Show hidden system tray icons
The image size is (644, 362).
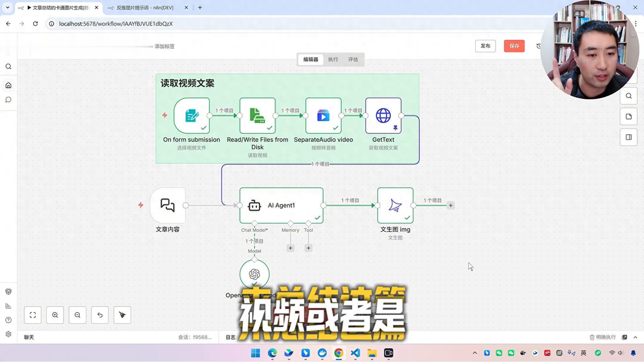475,353
